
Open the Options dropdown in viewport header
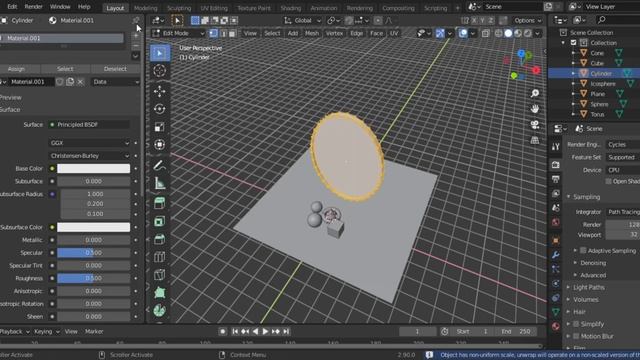tap(528, 20)
